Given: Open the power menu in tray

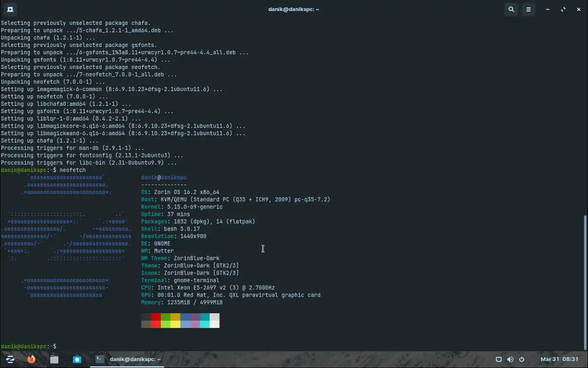Looking at the screenshot, I should [x=521, y=359].
